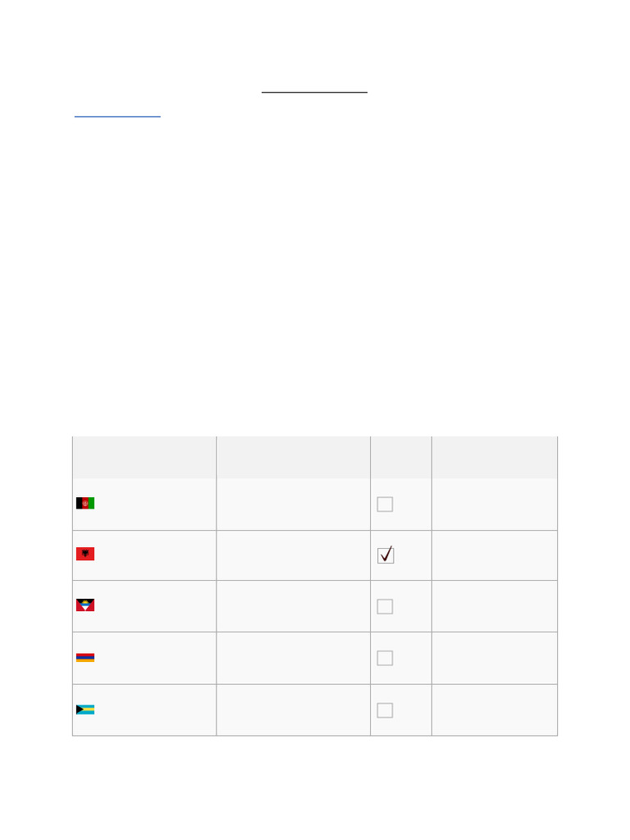Open the blue underlined link above the table
Screen dimensions: 630x840
pyautogui.click(x=117, y=116)
